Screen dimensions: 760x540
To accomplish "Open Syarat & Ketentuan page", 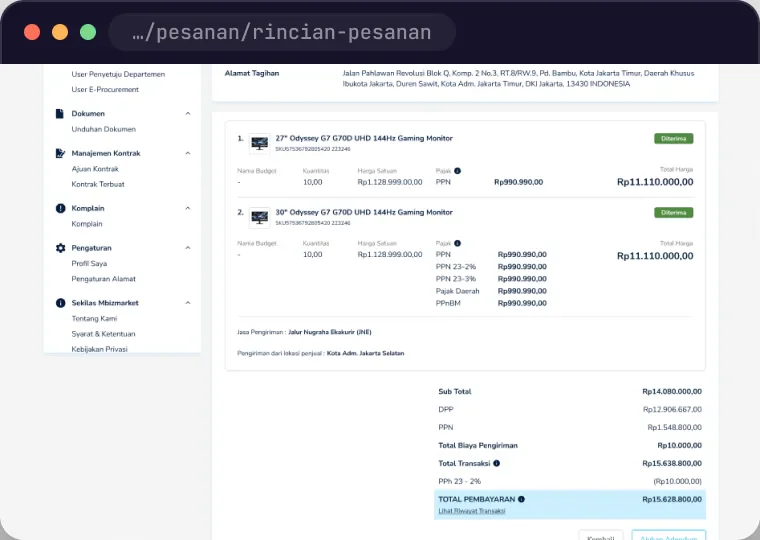I will pos(103,334).
